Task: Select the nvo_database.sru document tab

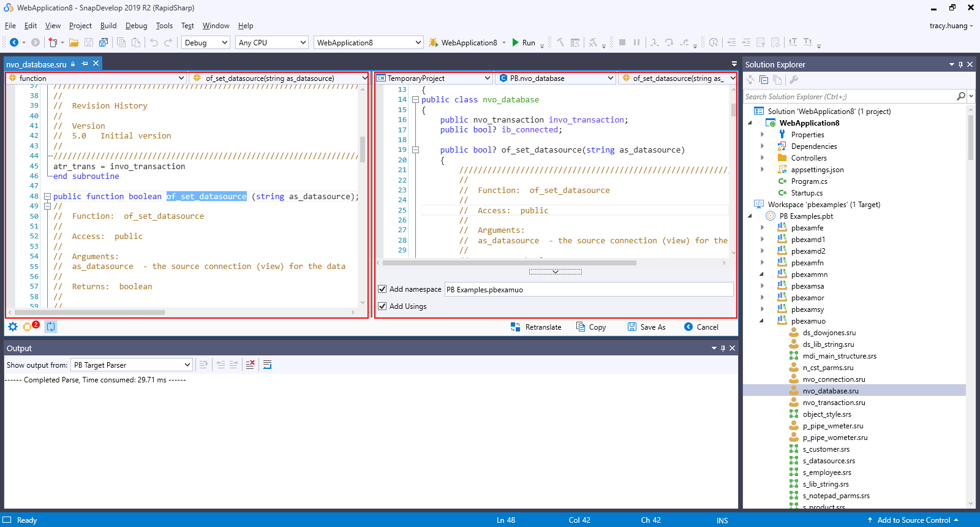Action: click(37, 64)
